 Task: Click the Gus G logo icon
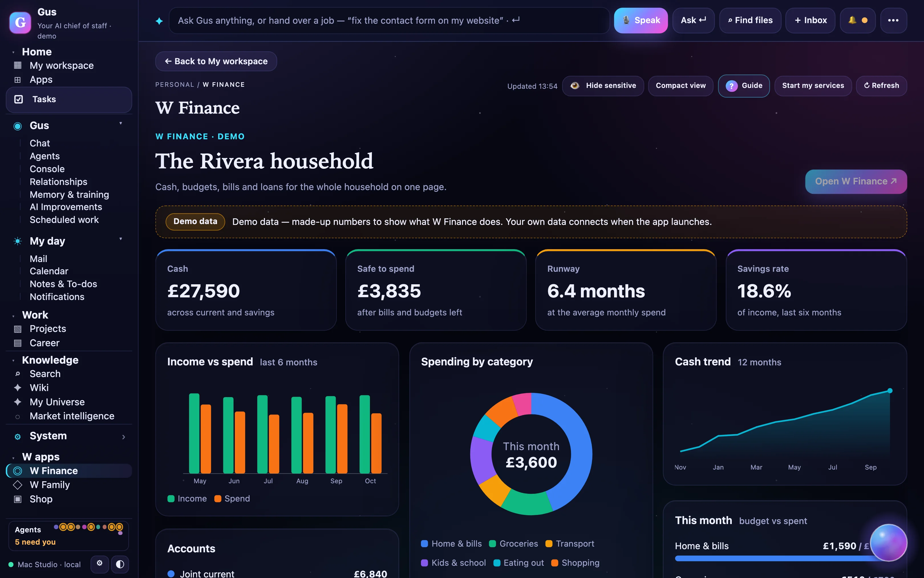[20, 22]
